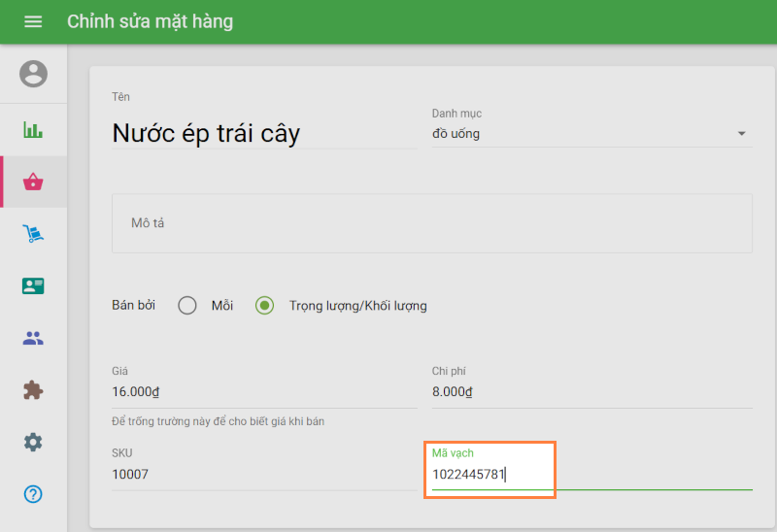
Task: Open the 'đồ uống' category selector
Action: [583, 134]
